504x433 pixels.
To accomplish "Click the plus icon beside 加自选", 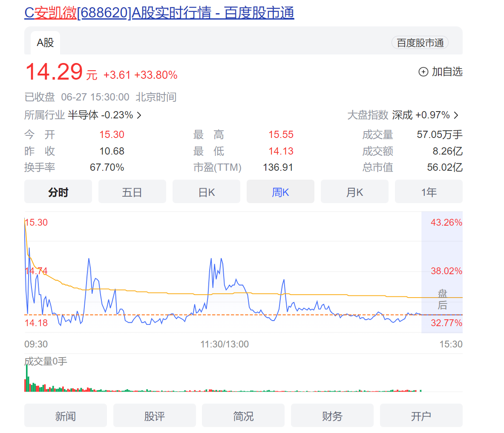I will point(423,72).
